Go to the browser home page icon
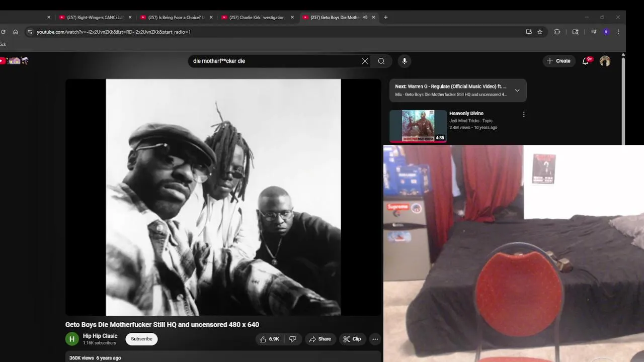Viewport: 644px width, 362px height. (16, 32)
